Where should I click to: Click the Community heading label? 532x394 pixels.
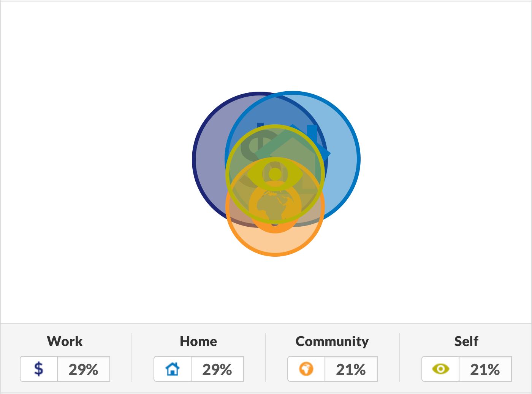point(332,342)
